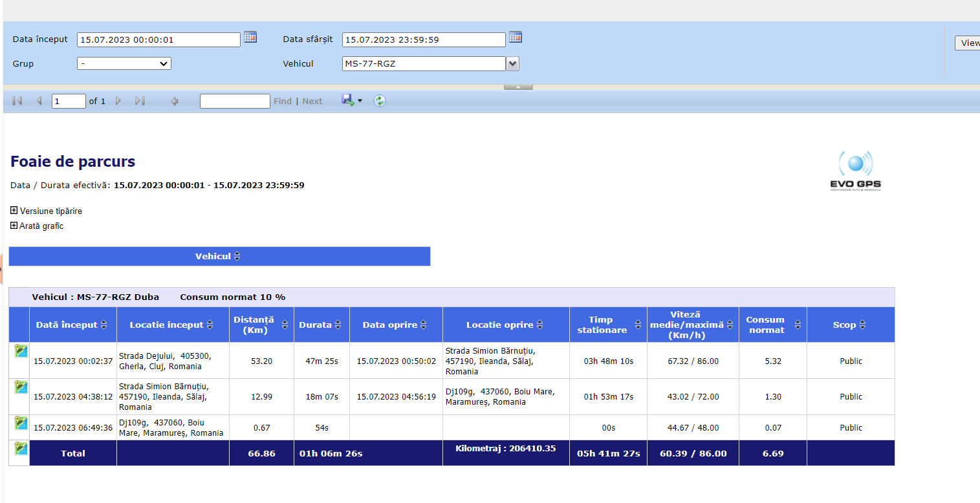Sort by Distanță (Km) column
Viewport: 980px width, 503px height.
coord(285,325)
